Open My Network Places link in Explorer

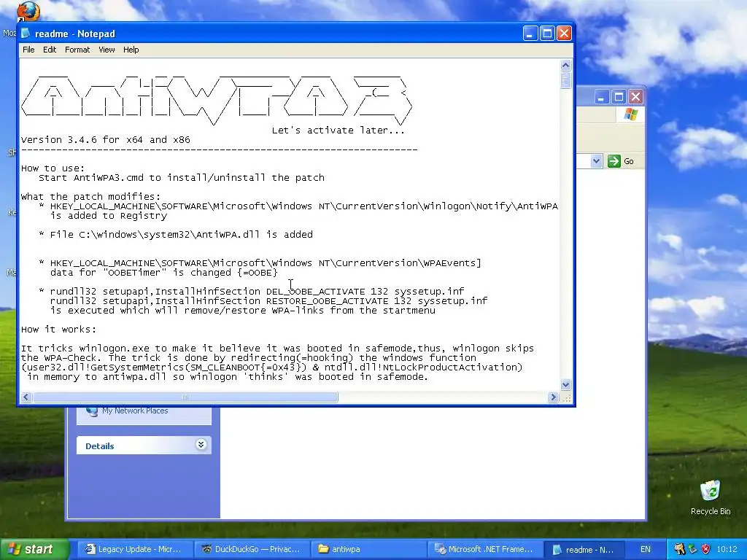click(x=135, y=411)
